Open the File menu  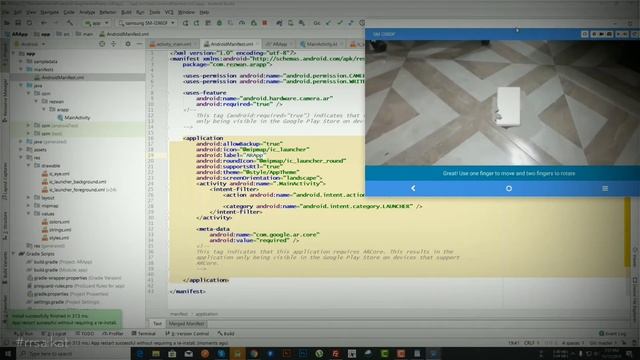pos(6,12)
